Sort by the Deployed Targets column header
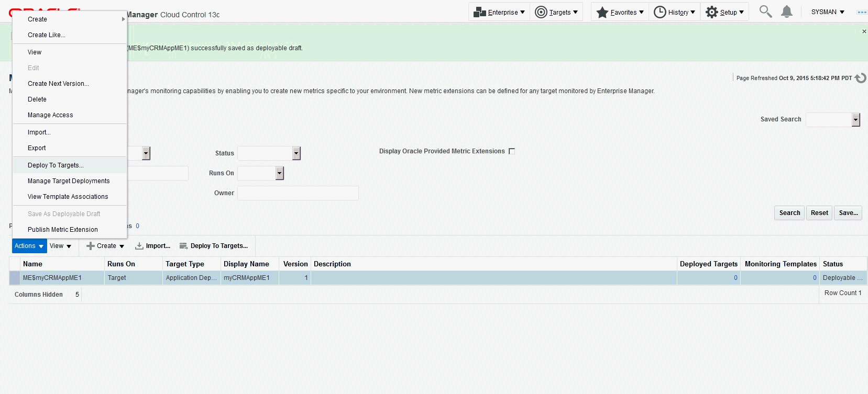The image size is (868, 394). 708,264
